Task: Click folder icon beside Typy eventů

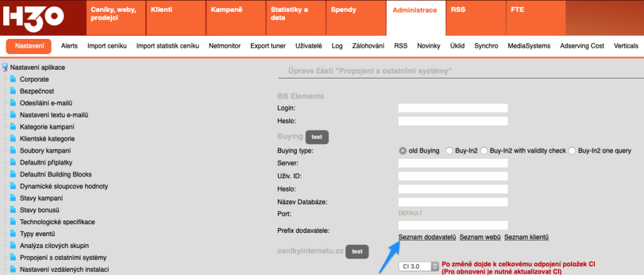Action: (x=13, y=234)
